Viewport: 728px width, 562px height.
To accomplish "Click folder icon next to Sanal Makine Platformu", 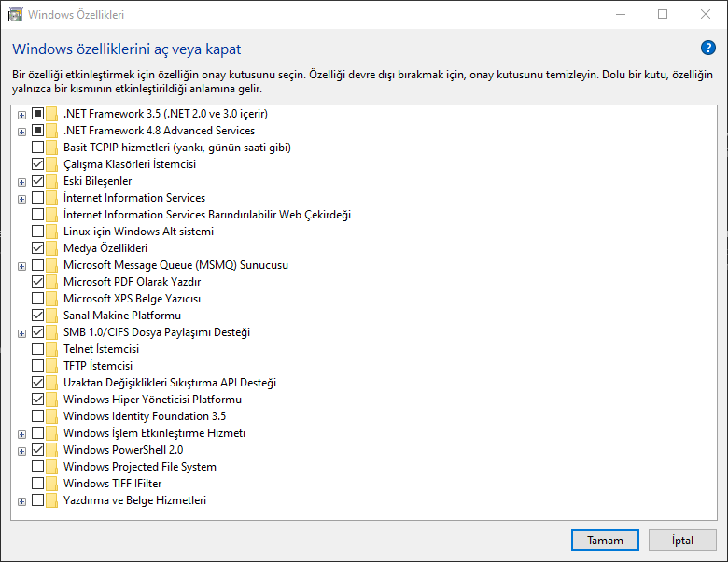I will 52,316.
